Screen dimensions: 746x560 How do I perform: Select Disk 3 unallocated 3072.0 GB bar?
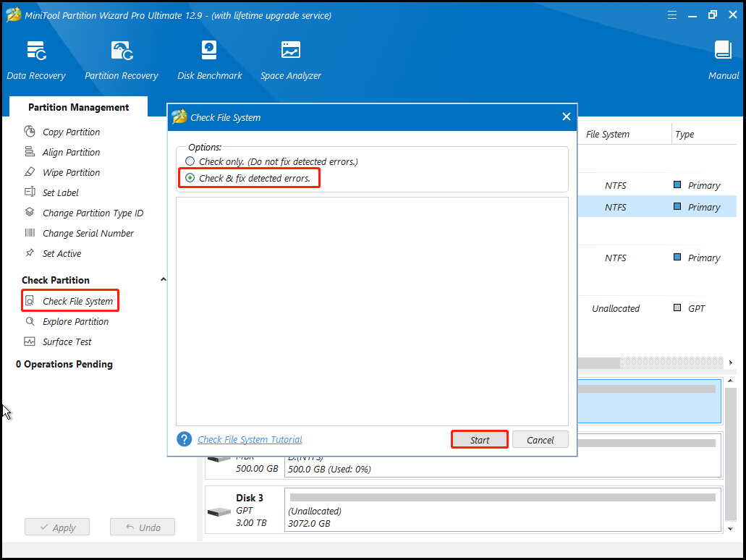coord(503,509)
